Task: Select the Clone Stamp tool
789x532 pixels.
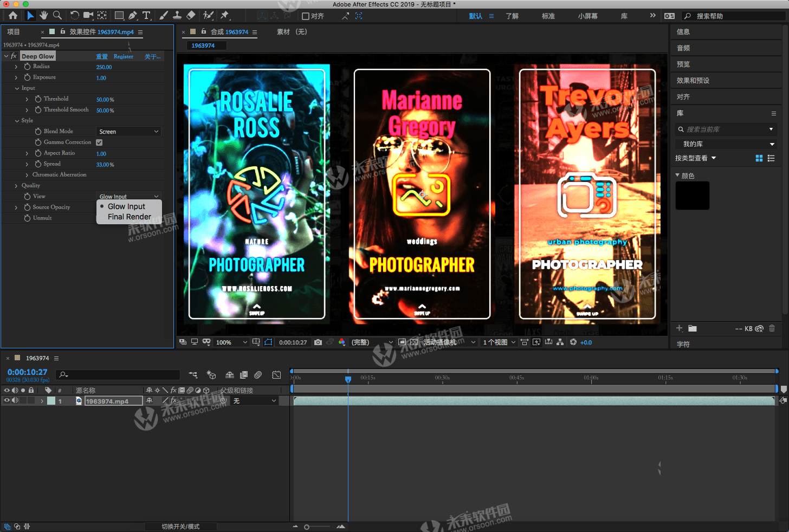Action: point(177,16)
